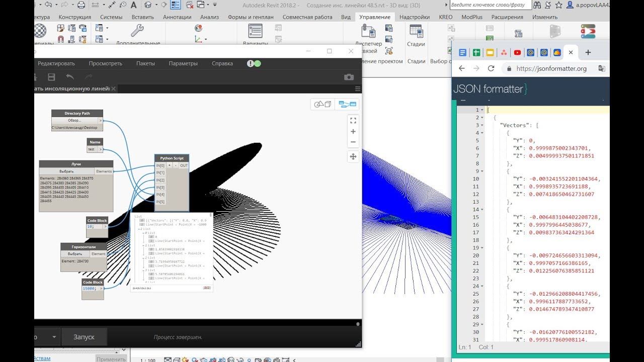Close the Dynamo workspace tab
Image resolution: width=644 pixels, height=362 pixels.
tap(114, 88)
